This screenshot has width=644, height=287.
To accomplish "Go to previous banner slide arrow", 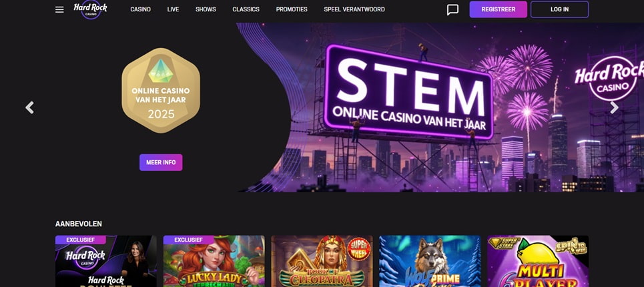I will pyautogui.click(x=29, y=107).
